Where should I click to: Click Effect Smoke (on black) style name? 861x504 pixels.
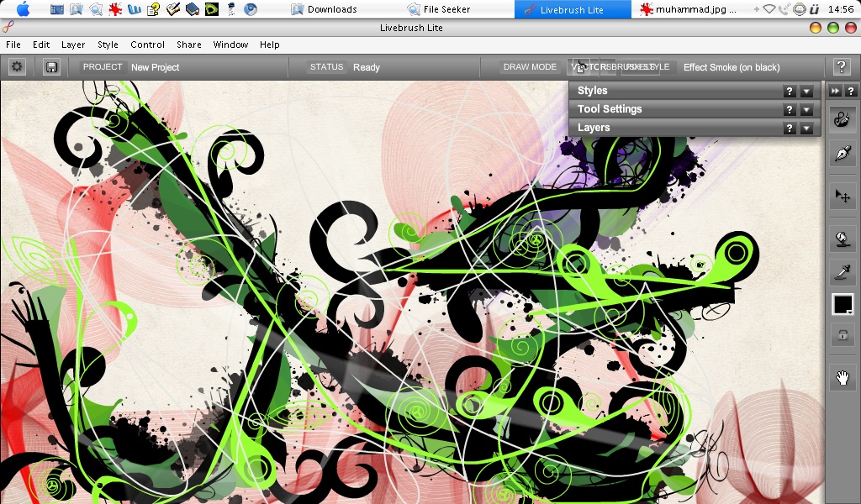click(x=732, y=67)
